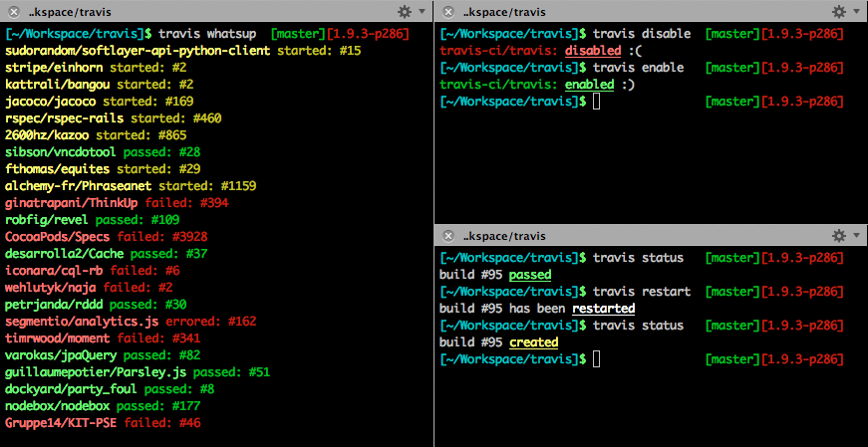868x447 pixels.
Task: Click underlined 'restarted' word
Action: tap(603, 309)
